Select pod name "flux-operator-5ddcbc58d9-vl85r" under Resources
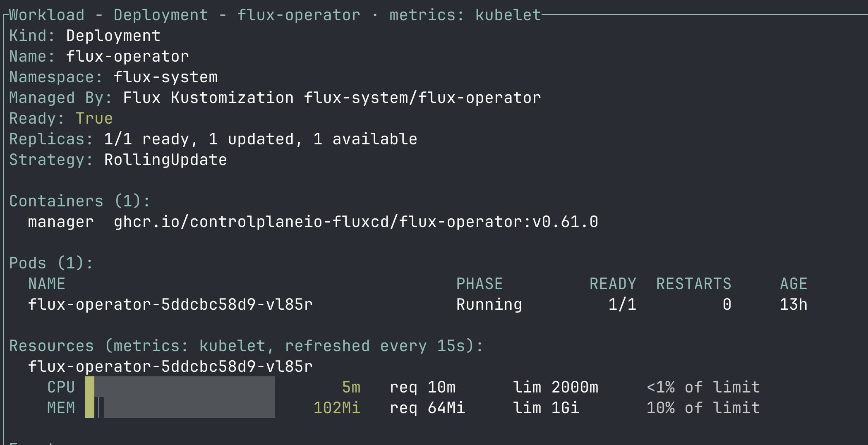This screenshot has height=445, width=868. [170, 366]
